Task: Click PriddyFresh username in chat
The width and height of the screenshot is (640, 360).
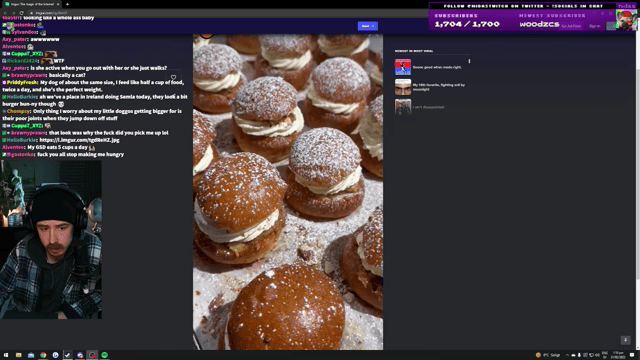Action: coord(22,82)
